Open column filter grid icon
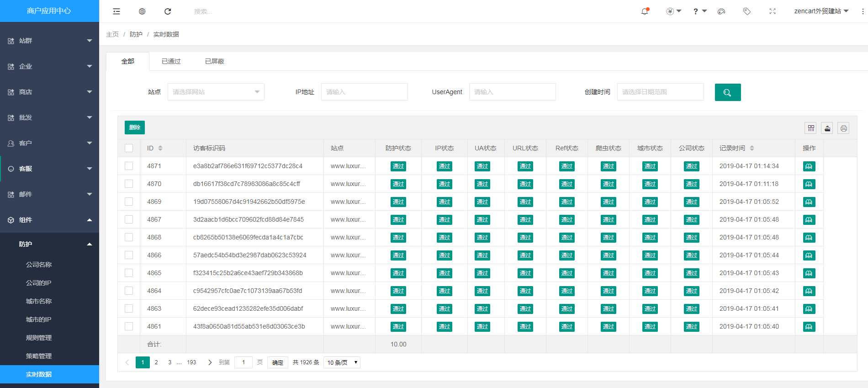 tap(811, 128)
